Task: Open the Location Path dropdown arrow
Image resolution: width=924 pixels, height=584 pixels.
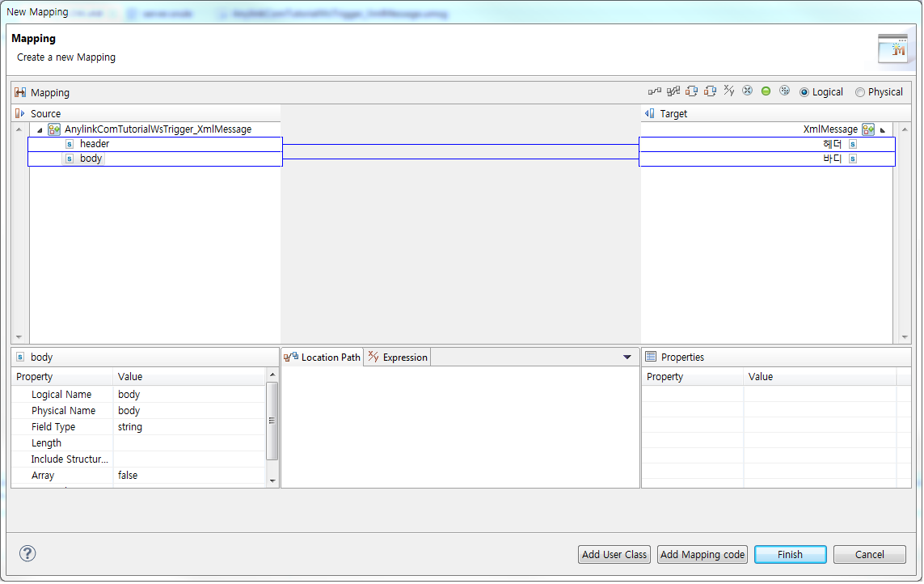Action: point(627,357)
